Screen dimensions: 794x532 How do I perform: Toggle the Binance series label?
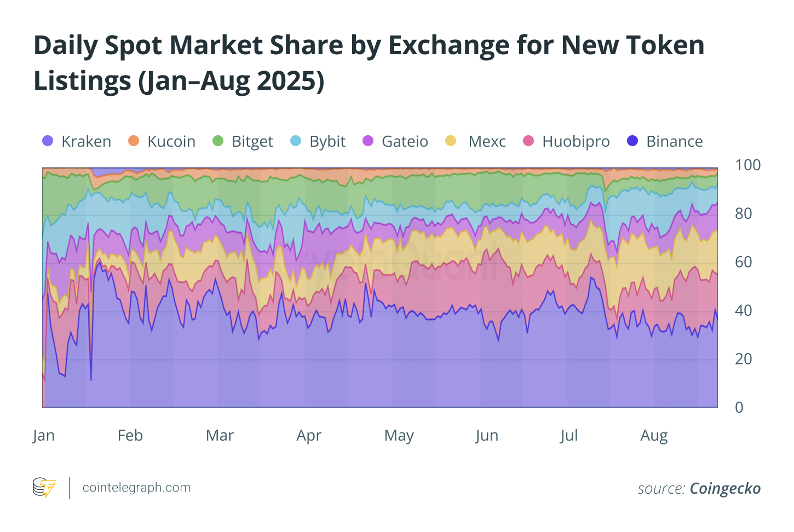[674, 141]
